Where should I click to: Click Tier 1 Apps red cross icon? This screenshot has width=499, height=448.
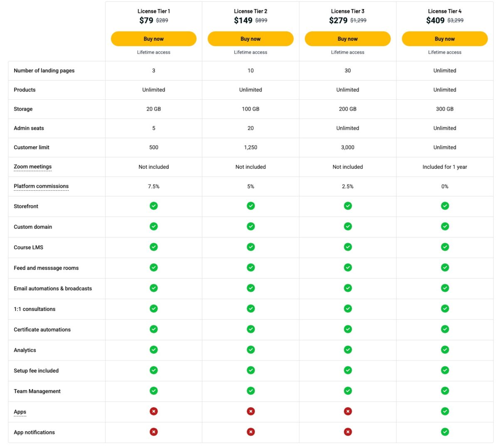pyautogui.click(x=154, y=411)
